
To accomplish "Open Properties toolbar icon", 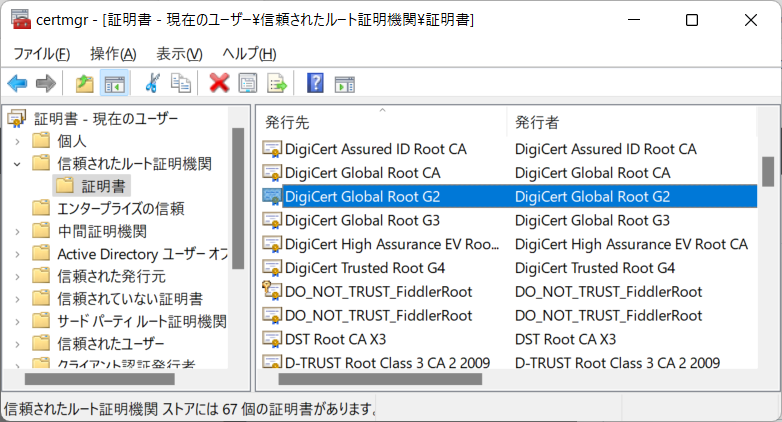I will [x=248, y=83].
